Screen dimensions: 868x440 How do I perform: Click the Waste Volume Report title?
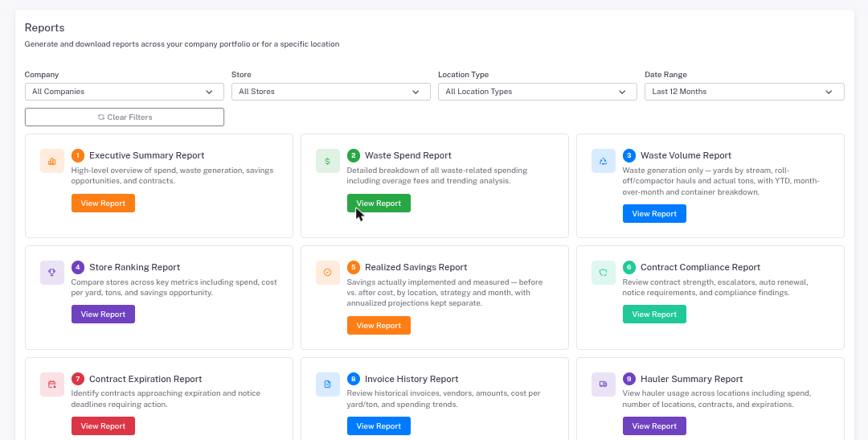pos(686,156)
